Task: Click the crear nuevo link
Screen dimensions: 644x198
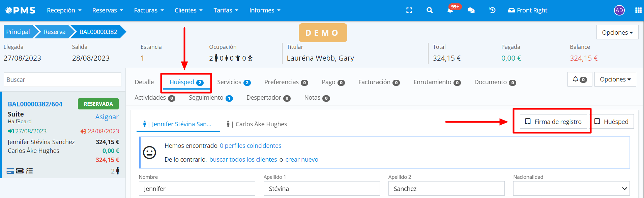Action: click(302, 160)
